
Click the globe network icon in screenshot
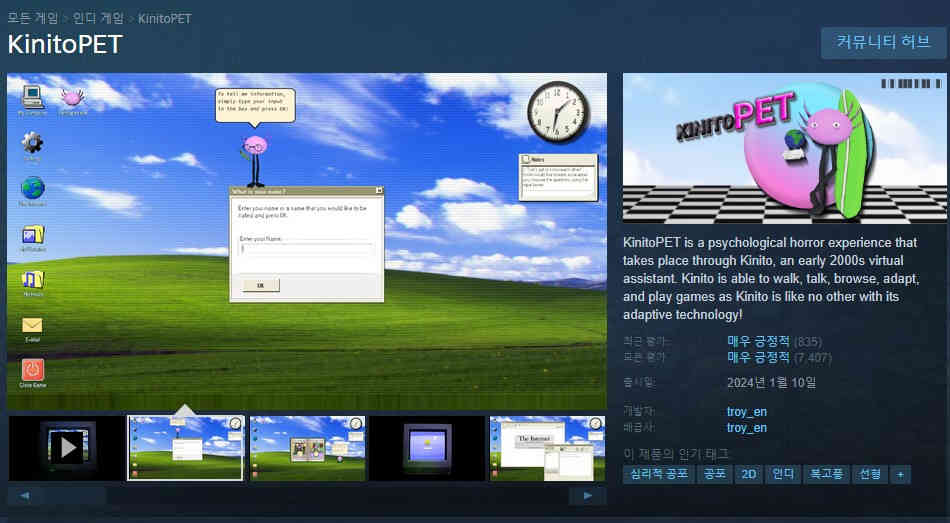point(32,191)
